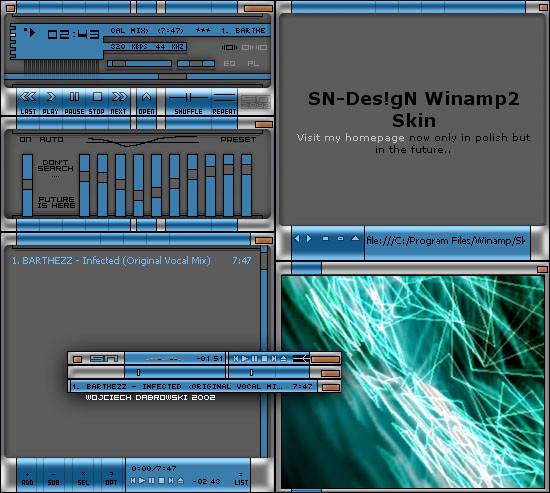This screenshot has height=493, width=550.
Task: Turn the equalizer ON
Action: point(25,140)
